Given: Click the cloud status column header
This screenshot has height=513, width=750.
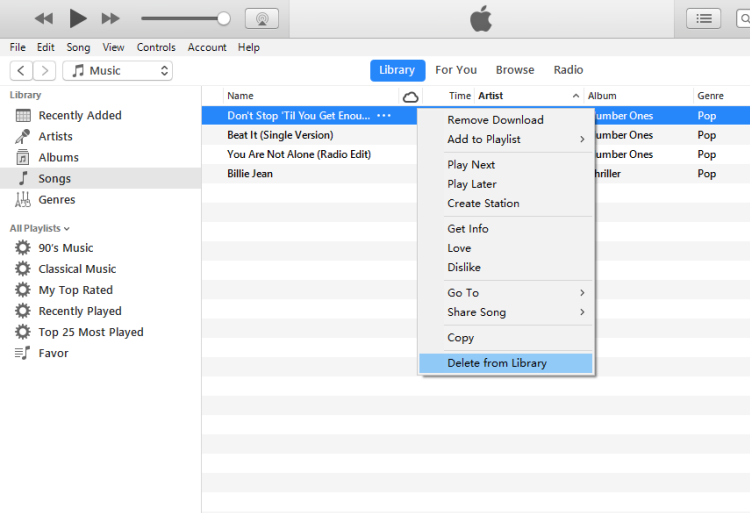Looking at the screenshot, I should pos(410,97).
